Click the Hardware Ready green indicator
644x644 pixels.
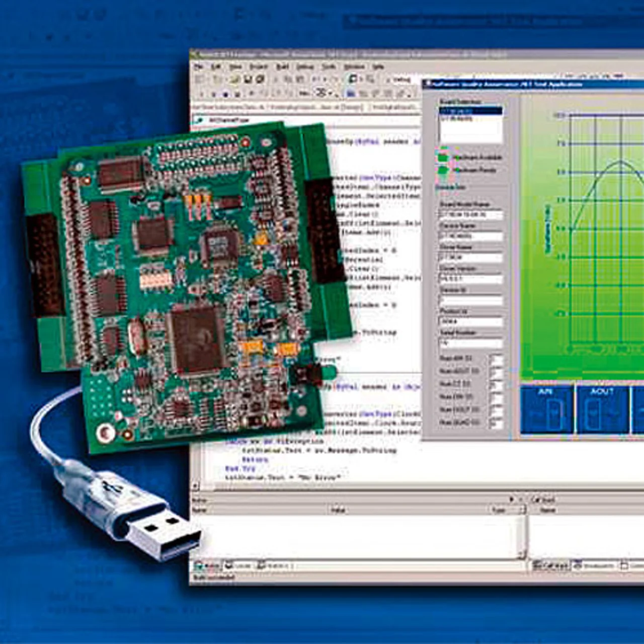[443, 170]
